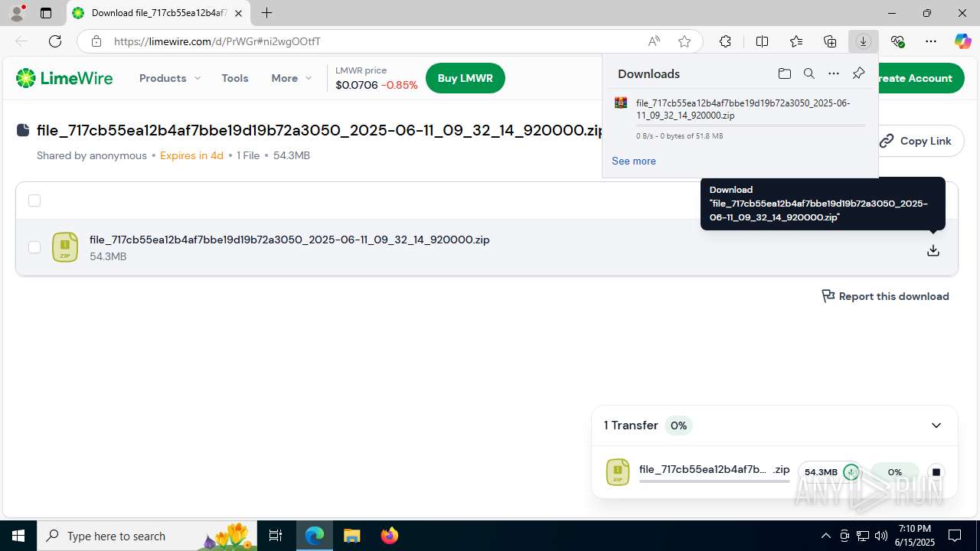Check the zip file row checkbox
980x551 pixels.
(34, 247)
